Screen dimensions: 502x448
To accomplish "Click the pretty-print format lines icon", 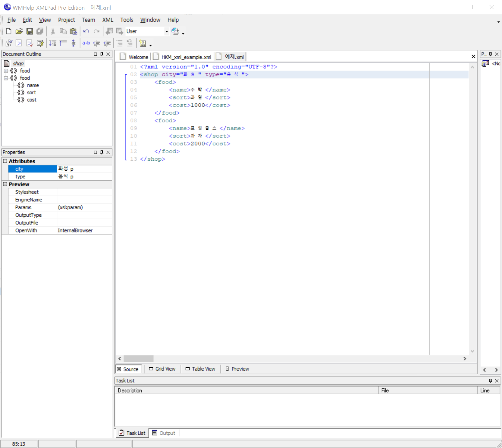I will (120, 43).
